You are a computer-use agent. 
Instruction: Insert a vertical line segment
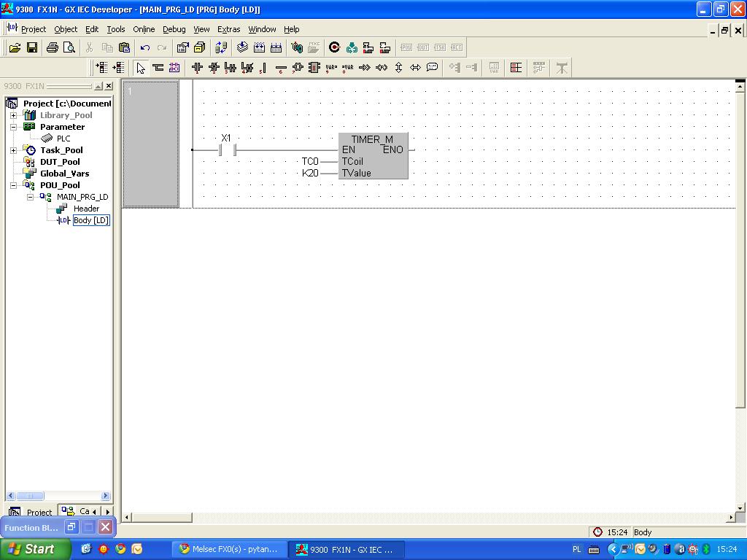coord(263,68)
